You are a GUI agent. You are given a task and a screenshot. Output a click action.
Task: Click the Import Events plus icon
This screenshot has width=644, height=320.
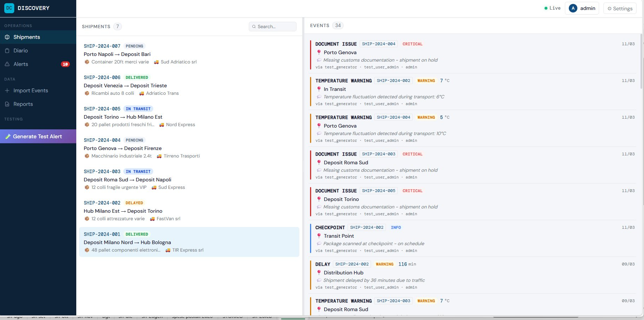point(7,91)
